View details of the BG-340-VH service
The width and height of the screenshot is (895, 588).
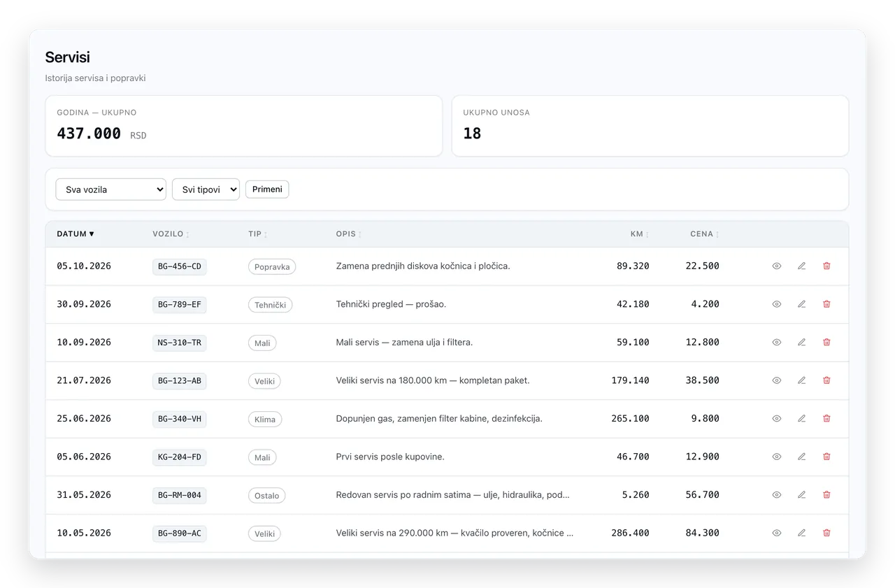click(776, 419)
